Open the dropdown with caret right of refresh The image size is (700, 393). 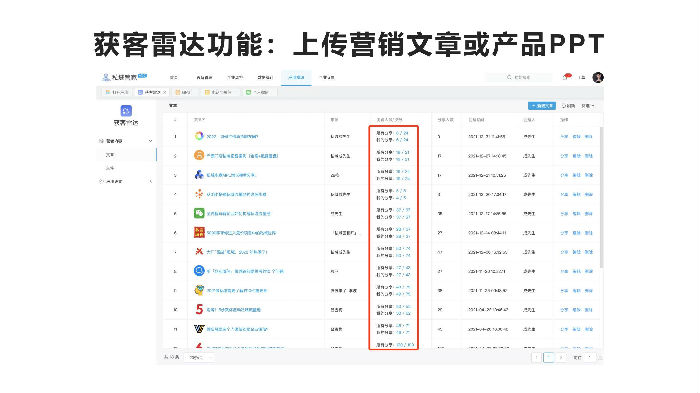[x=588, y=106]
